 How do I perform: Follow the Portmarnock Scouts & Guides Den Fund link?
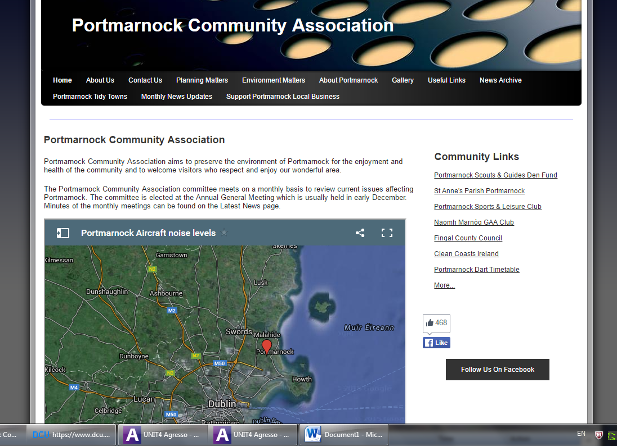click(495, 175)
